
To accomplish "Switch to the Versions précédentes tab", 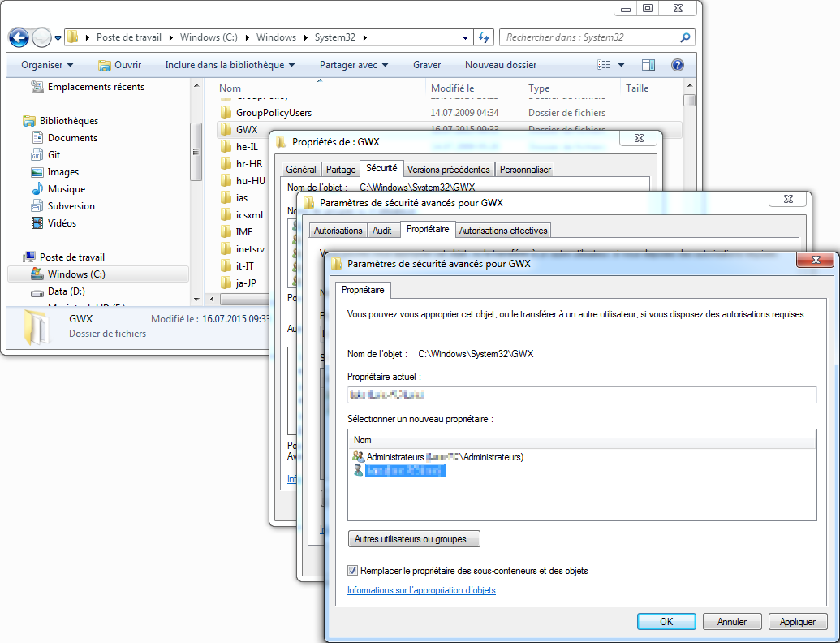I will 449,170.
